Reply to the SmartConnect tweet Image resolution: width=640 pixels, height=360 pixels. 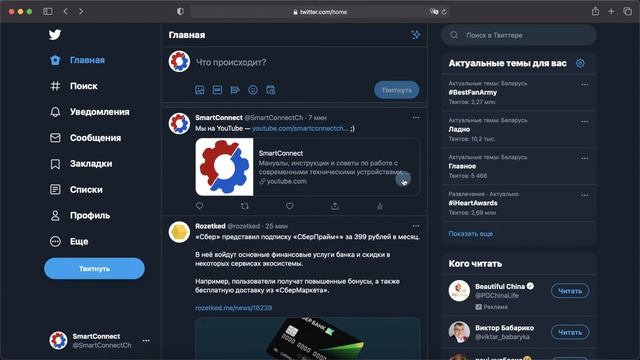200,206
